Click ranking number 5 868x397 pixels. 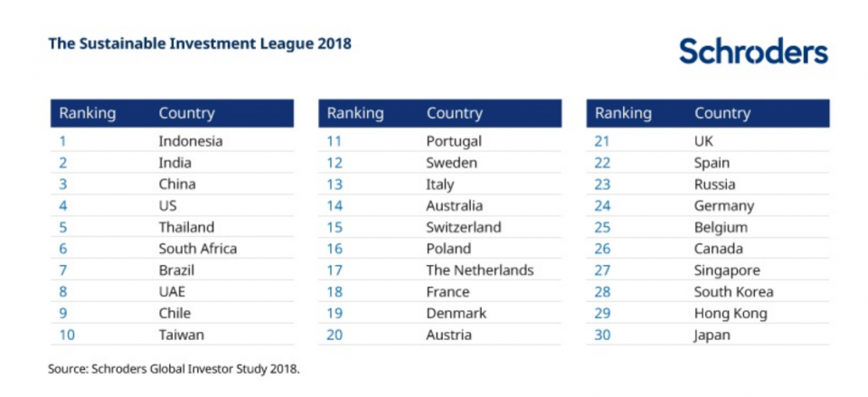tap(63, 227)
